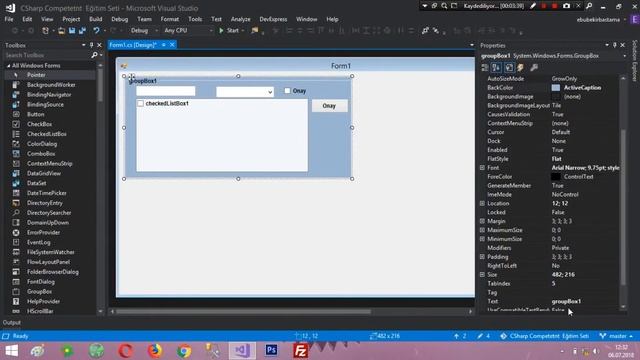
Task: Tick the checkedListBox1 item checkbox
Action: [140, 104]
